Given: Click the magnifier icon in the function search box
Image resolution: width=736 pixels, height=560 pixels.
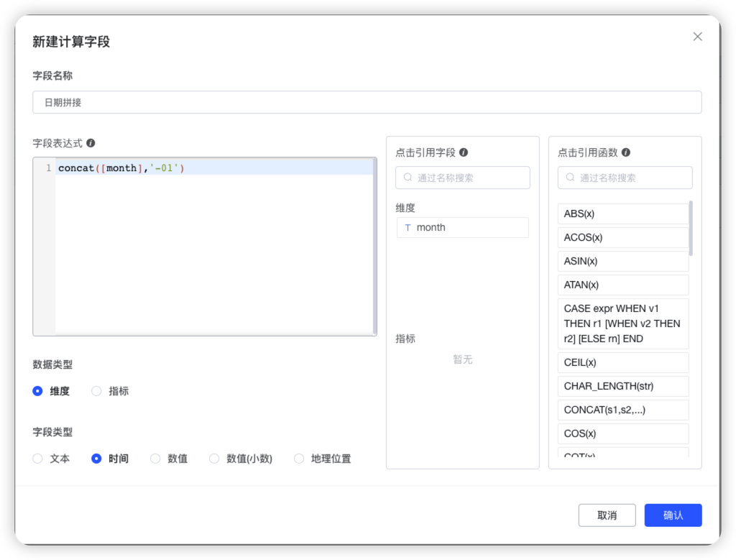Looking at the screenshot, I should click(570, 178).
